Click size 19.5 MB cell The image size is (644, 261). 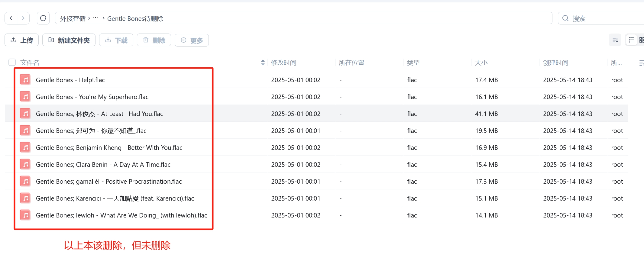coord(487,130)
